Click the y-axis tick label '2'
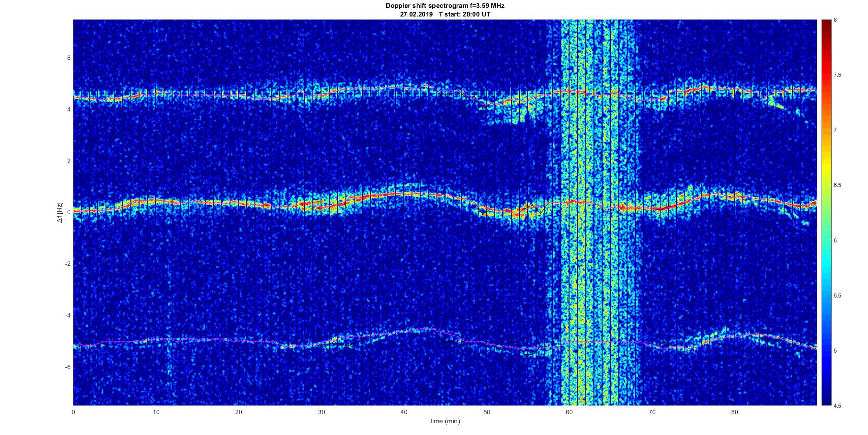Image resolution: width=868 pixels, height=435 pixels. coord(69,161)
